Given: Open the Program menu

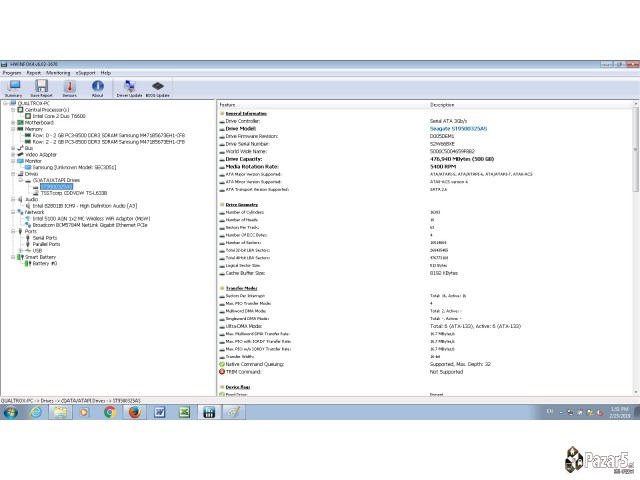Looking at the screenshot, I should point(12,73).
